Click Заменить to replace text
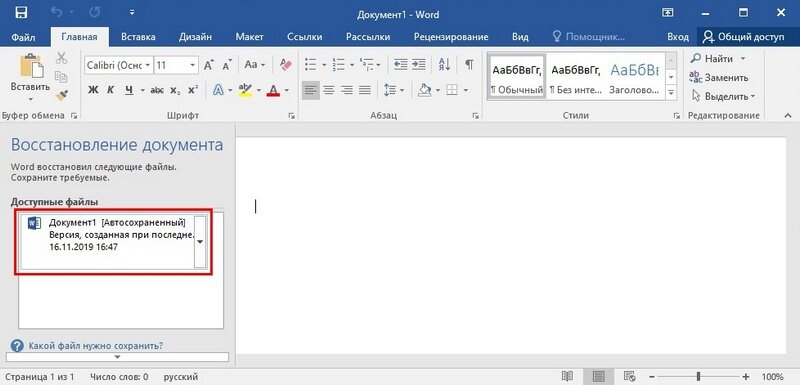Viewport: 800px width, 385px height. 719,78
